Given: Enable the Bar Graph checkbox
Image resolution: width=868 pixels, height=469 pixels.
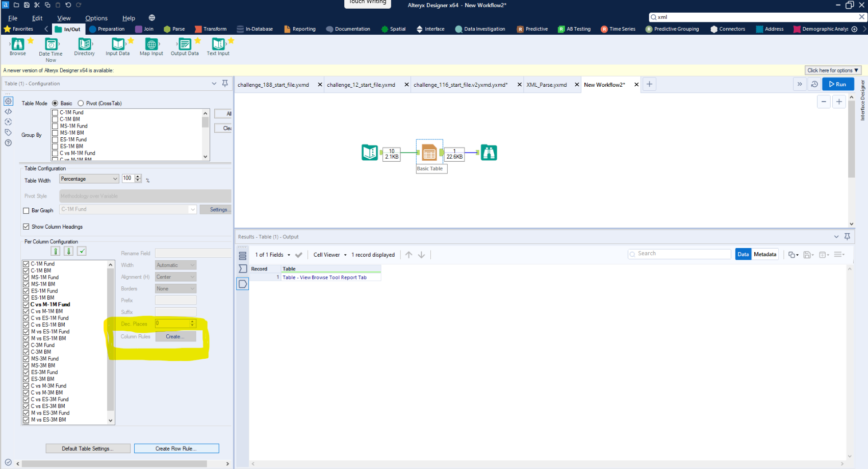Looking at the screenshot, I should (x=26, y=210).
